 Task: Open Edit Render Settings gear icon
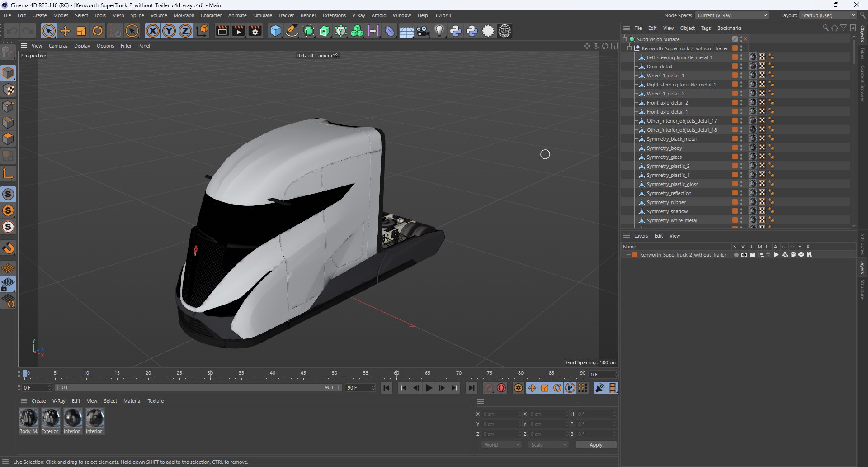click(255, 31)
